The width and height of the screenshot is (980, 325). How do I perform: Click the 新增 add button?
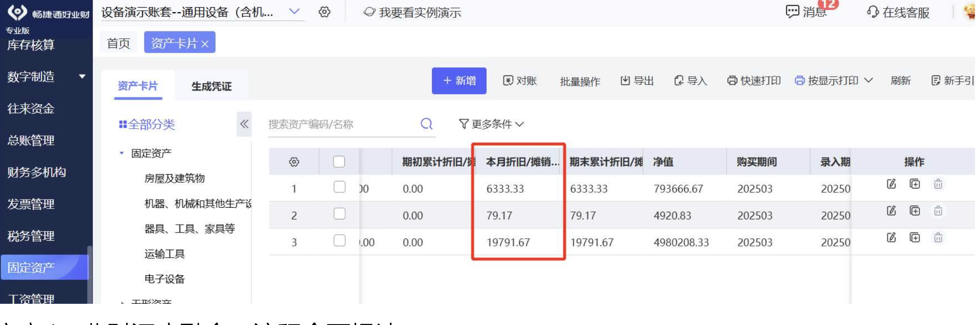tap(459, 81)
